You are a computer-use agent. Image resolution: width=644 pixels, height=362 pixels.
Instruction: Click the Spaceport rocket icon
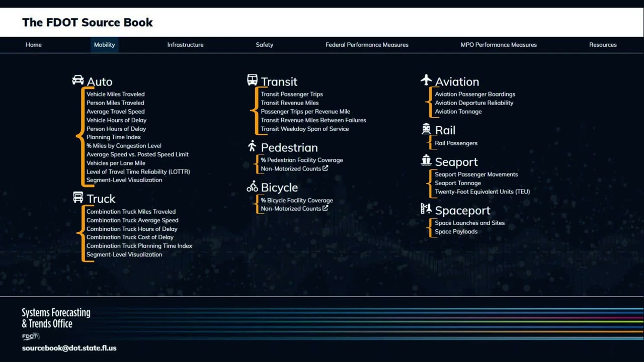(x=426, y=209)
